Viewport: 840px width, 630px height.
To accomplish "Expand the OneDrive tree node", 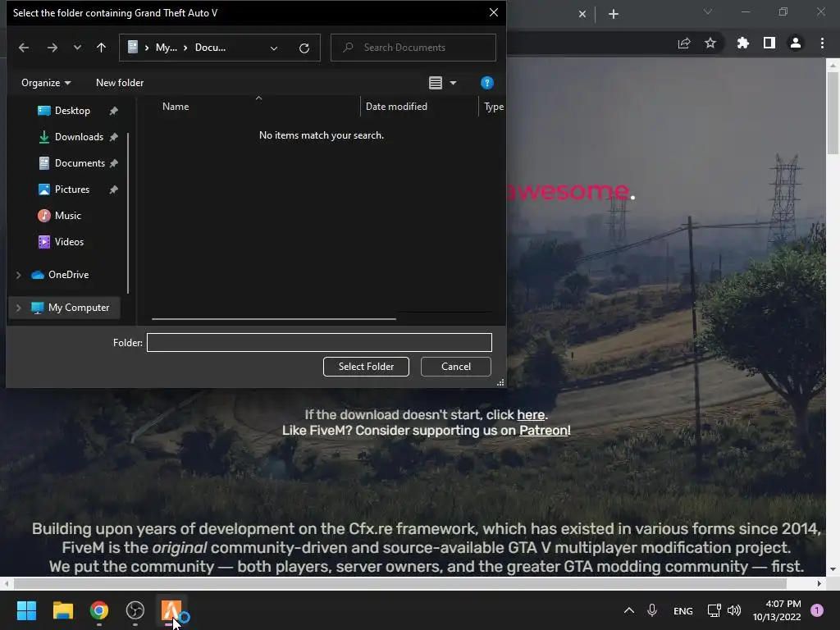I will (18, 275).
